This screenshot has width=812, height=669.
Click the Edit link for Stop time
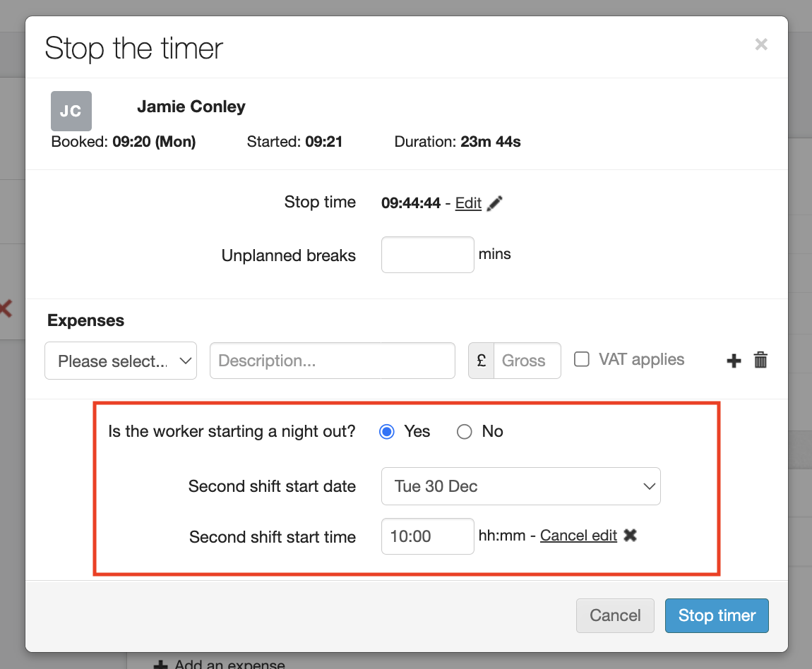point(468,203)
